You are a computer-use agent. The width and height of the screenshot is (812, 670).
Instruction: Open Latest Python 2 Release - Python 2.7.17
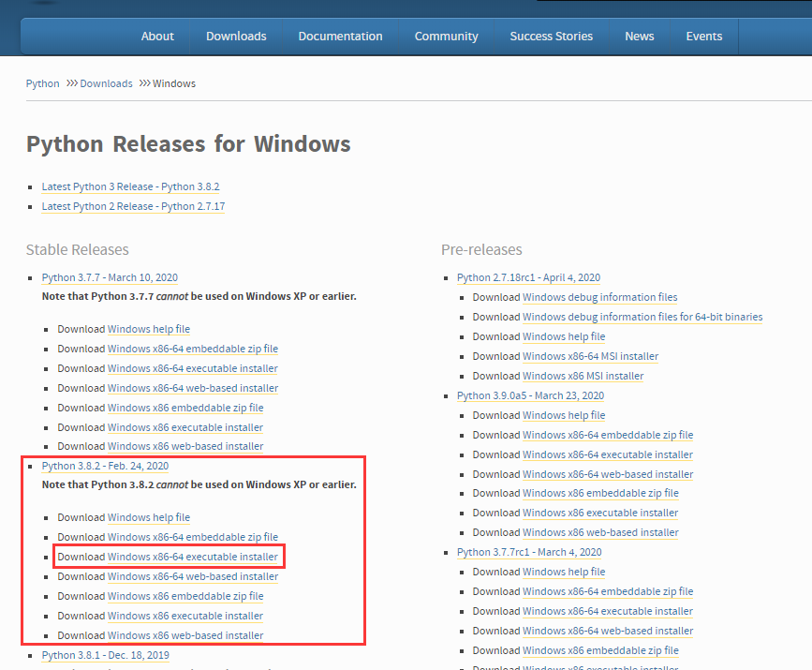tap(132, 206)
